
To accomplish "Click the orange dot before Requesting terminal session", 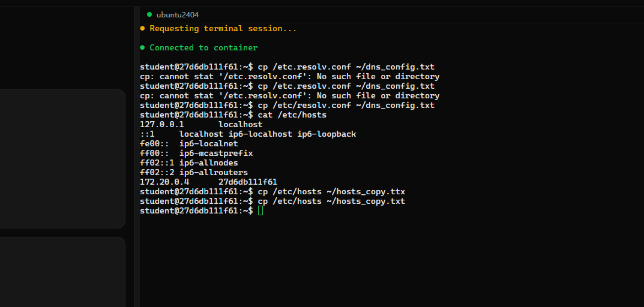I will click(x=142, y=28).
